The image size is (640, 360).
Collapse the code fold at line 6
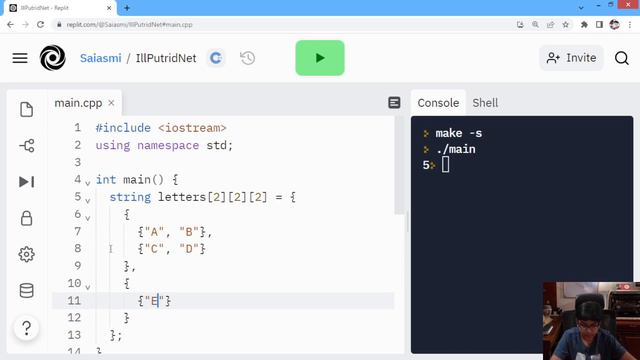tap(87, 218)
